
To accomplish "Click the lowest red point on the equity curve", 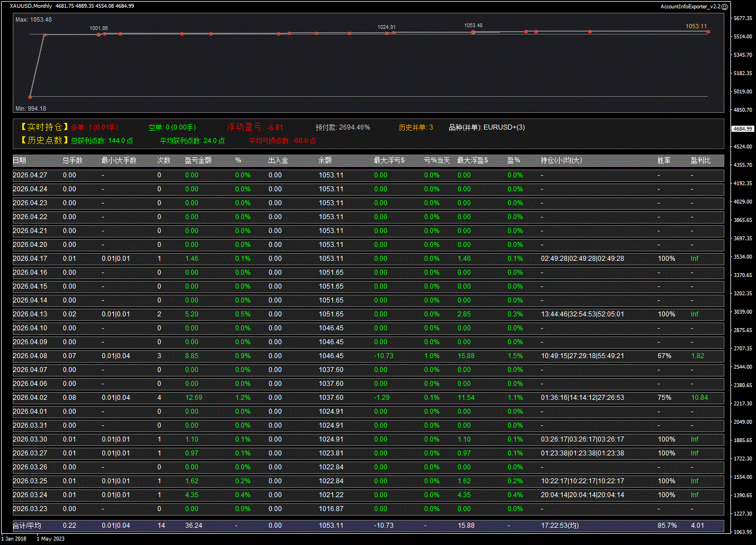I will coord(30,97).
